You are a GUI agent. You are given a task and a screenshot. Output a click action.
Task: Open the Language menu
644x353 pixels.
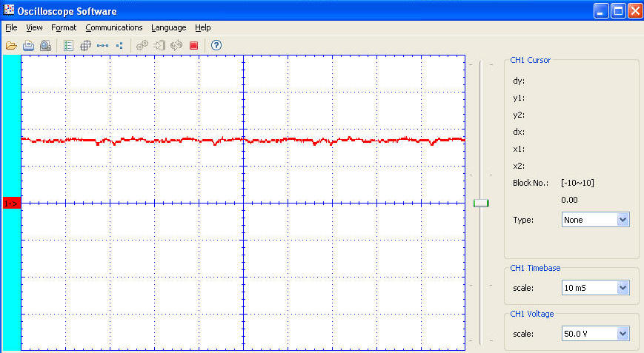(169, 27)
